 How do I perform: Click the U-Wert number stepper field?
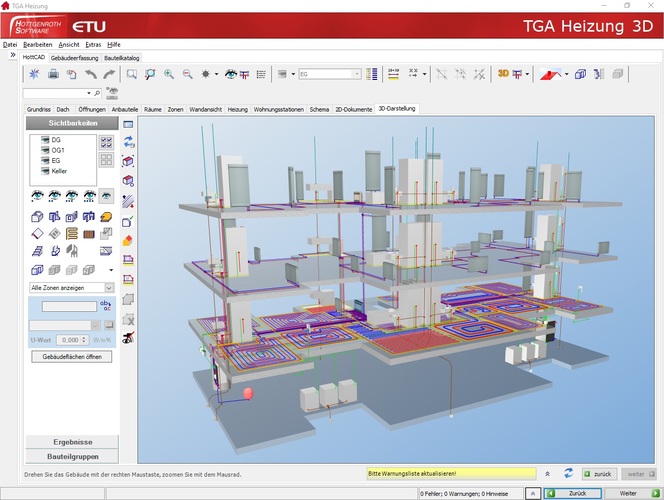pos(72,340)
